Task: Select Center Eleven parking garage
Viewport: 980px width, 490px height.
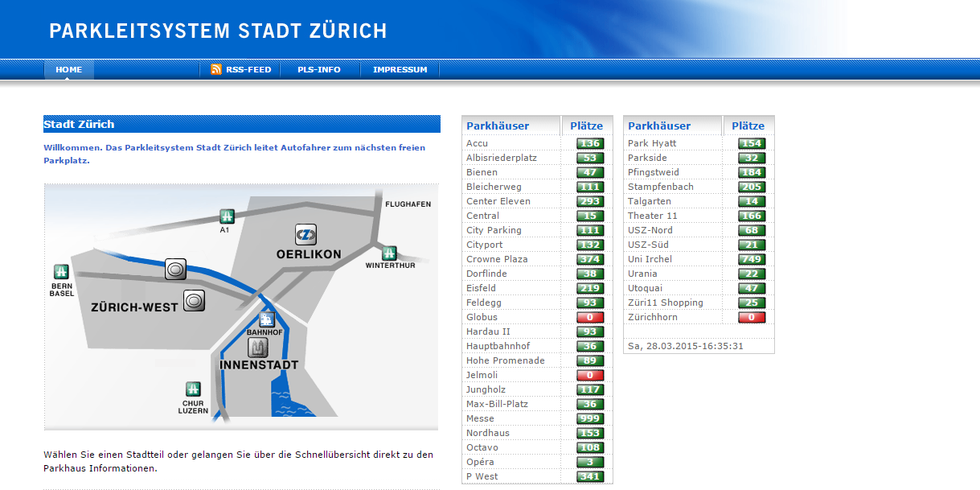Action: pyautogui.click(x=498, y=201)
